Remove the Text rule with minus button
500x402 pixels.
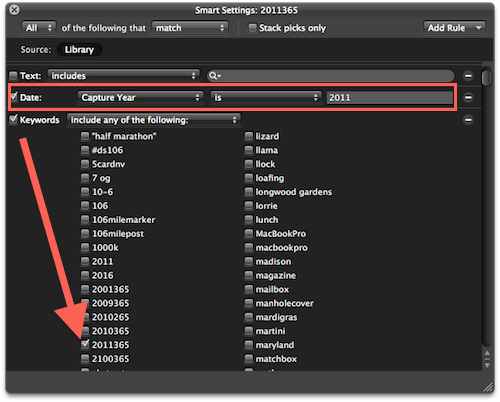pyautogui.click(x=468, y=76)
